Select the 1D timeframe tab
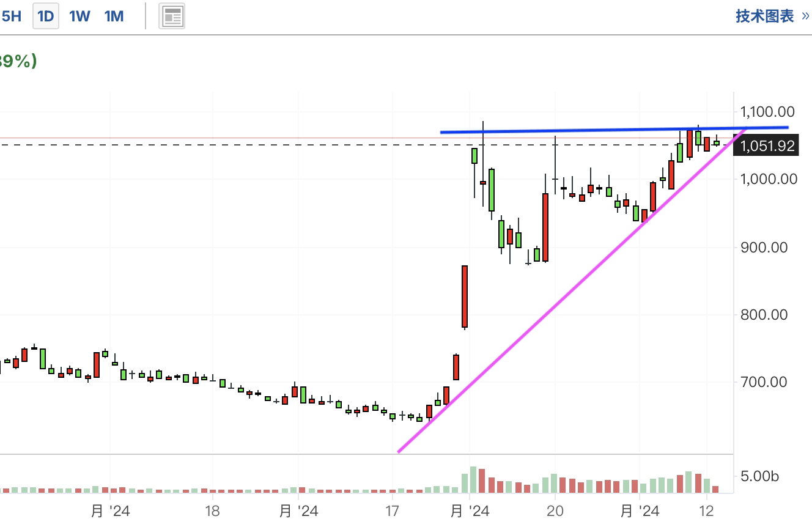The image size is (812, 527). point(46,16)
